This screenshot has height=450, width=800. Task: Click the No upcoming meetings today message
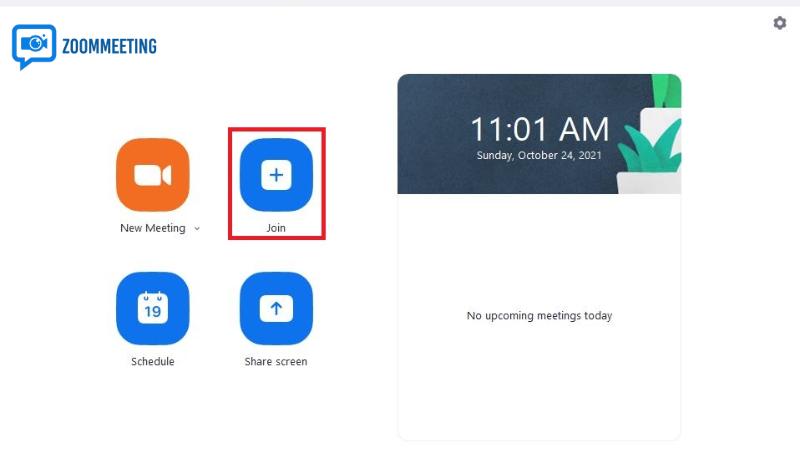coord(539,316)
